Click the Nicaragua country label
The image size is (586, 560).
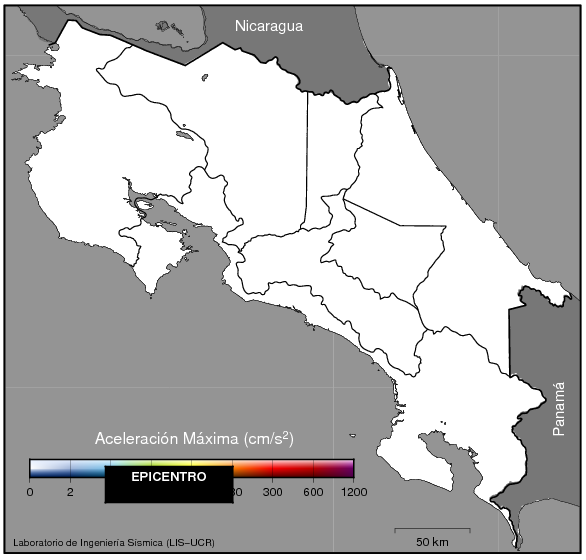click(269, 26)
